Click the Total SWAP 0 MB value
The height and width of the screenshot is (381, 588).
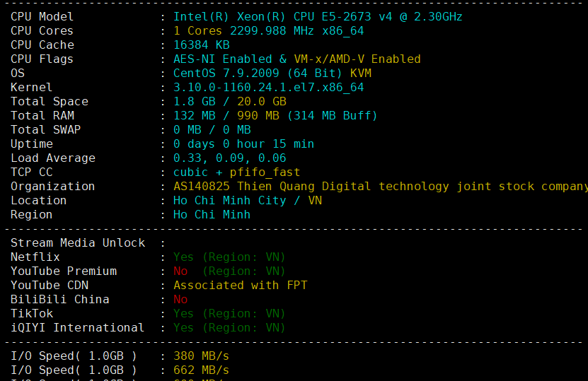click(187, 129)
